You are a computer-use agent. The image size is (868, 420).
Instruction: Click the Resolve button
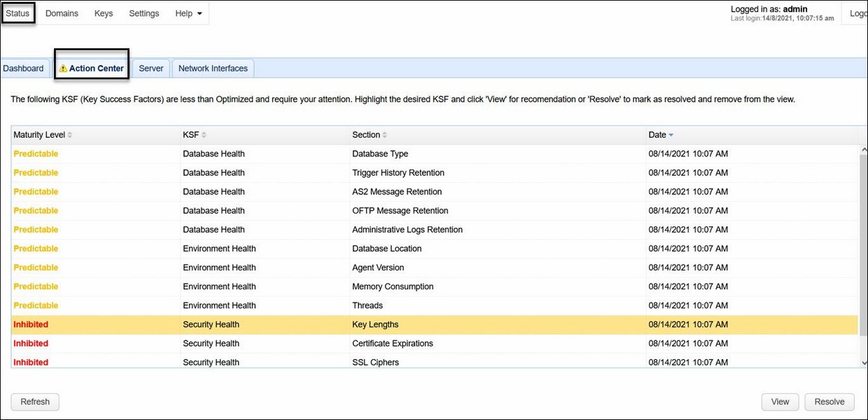tap(829, 401)
